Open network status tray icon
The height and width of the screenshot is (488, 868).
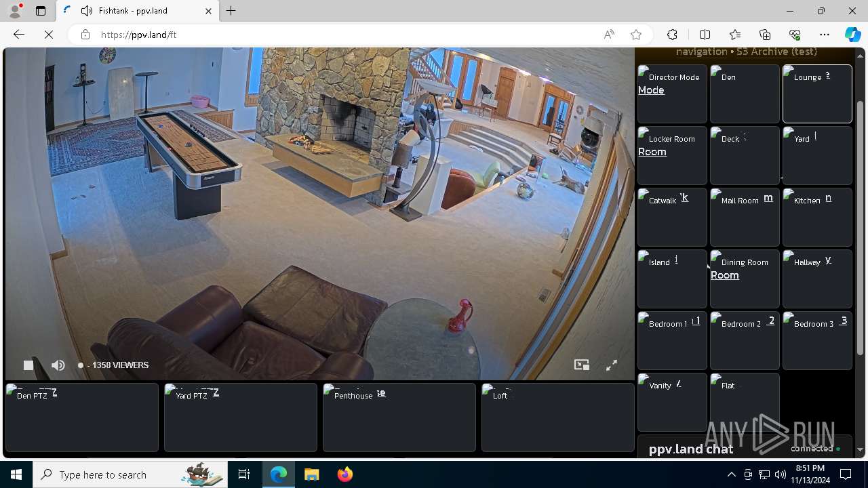(x=764, y=474)
